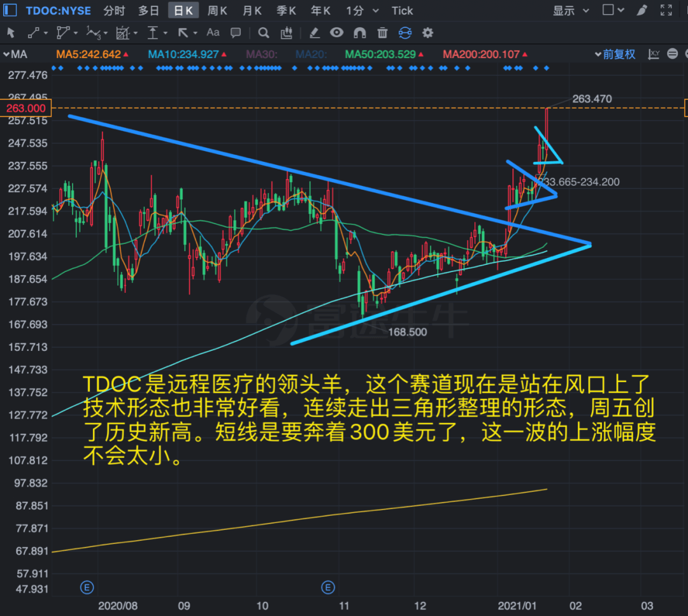
Task: Open Gann box tool options arrow
Action: tap(136, 33)
